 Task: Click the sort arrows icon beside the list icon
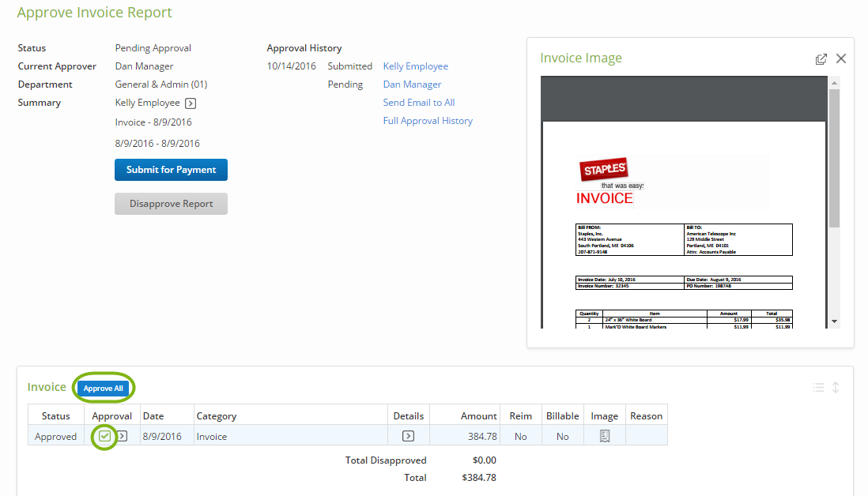[x=836, y=387]
